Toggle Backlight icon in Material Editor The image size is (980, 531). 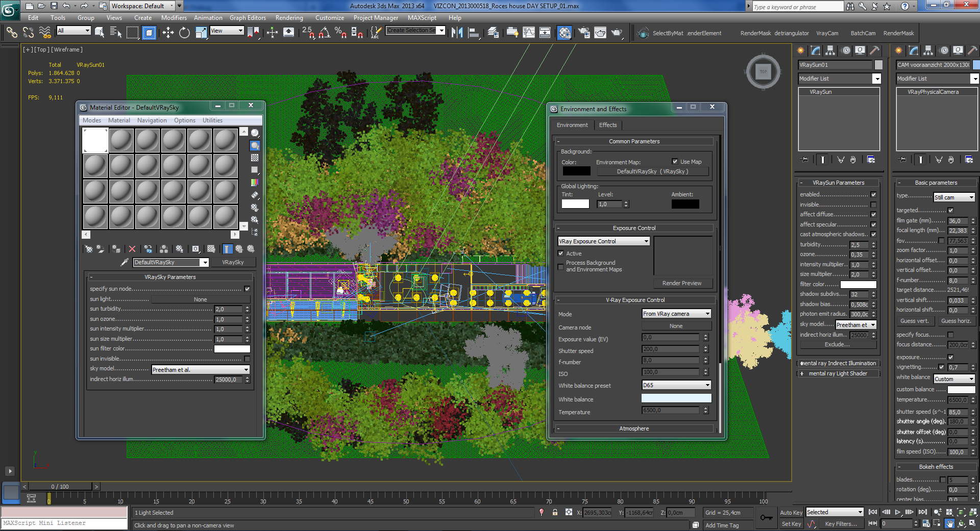click(x=255, y=146)
